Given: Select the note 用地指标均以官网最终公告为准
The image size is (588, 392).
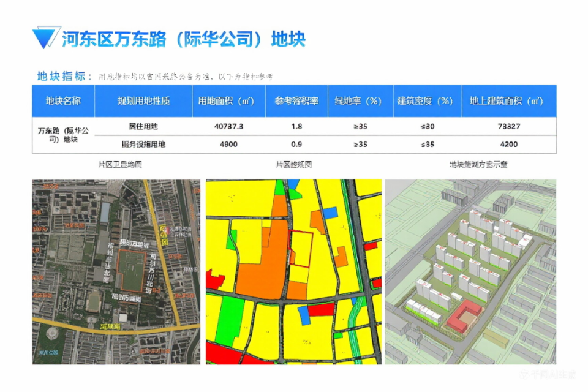Looking at the screenshot, I should point(154,77).
